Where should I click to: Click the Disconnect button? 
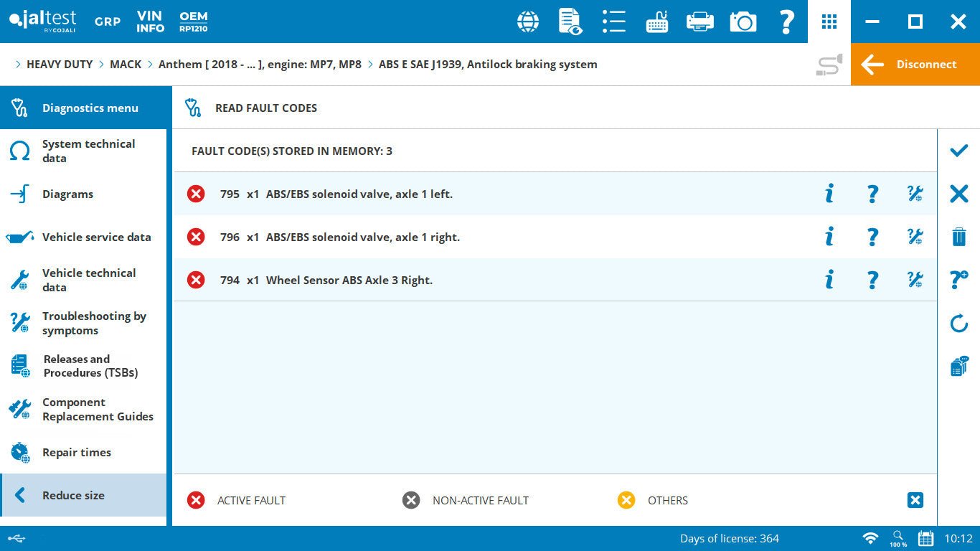(915, 65)
